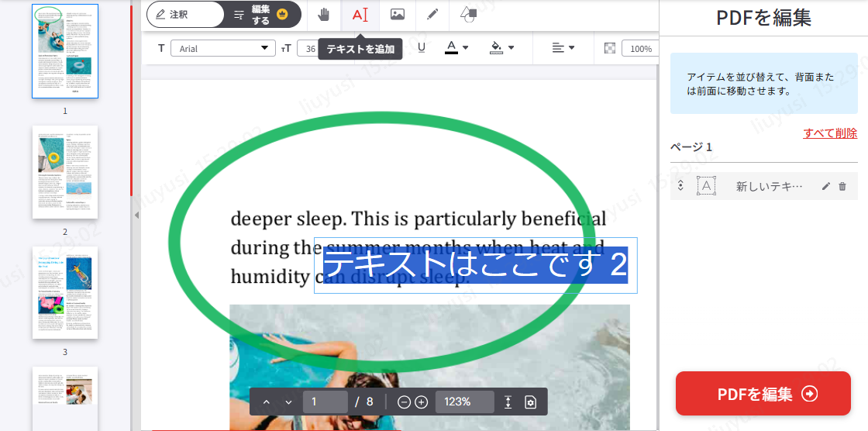Click the text box icon in item list

tap(706, 186)
